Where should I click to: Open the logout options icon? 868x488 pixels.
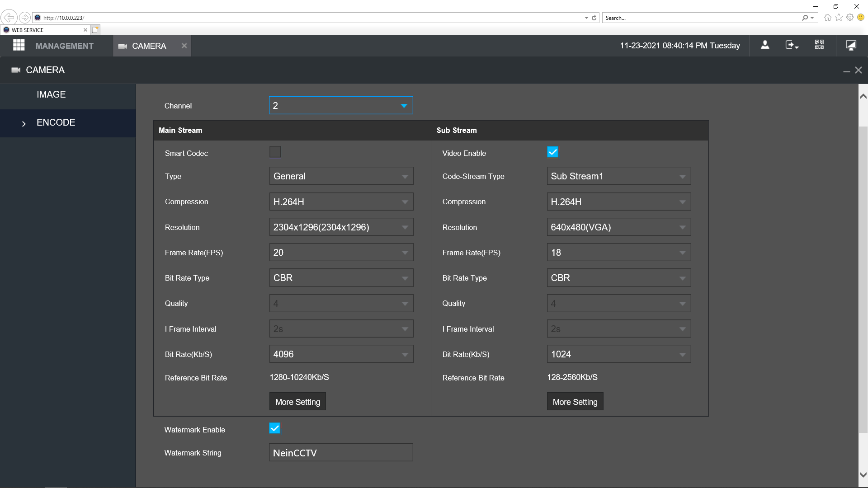tap(792, 45)
